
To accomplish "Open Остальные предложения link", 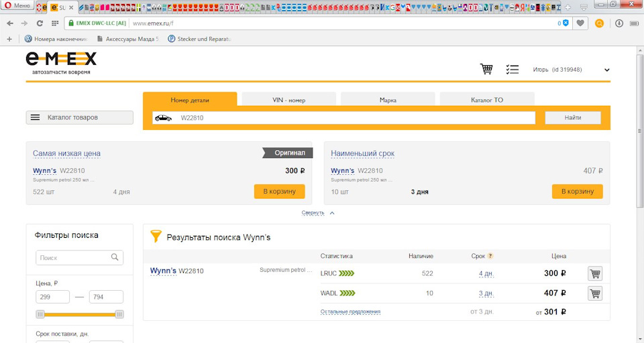I will (x=350, y=312).
